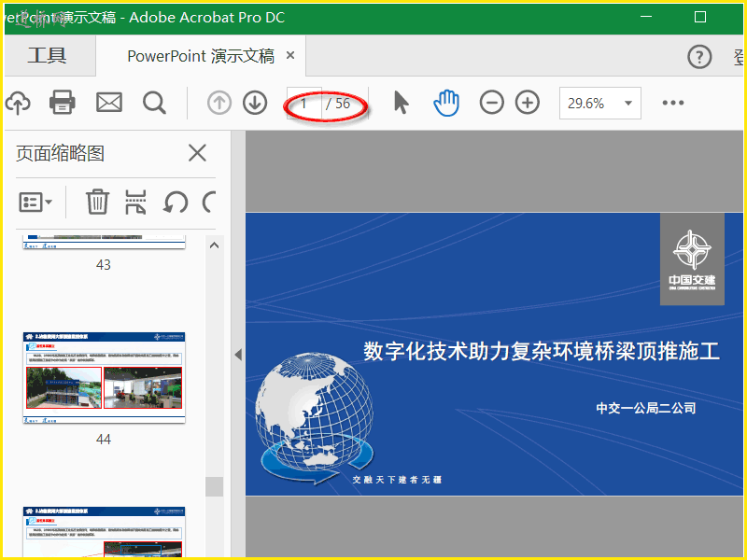Rotate page clockwise icon

(x=209, y=202)
